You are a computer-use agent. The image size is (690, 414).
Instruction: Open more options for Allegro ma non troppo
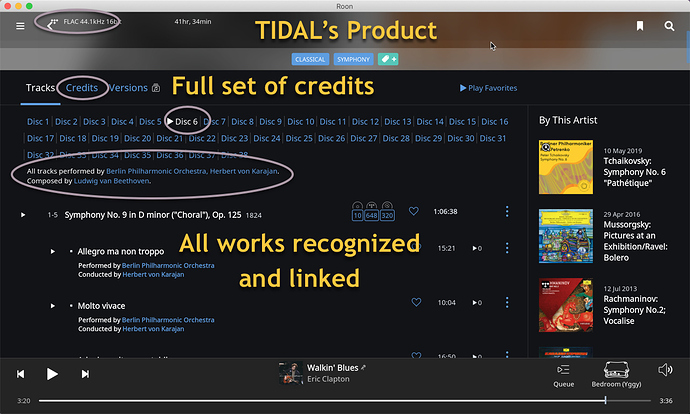(507, 248)
